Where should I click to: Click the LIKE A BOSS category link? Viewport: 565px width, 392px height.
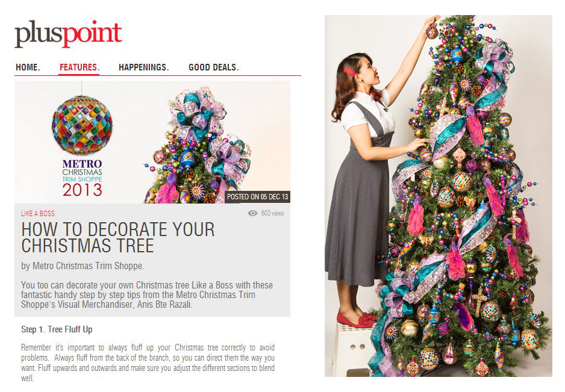38,214
